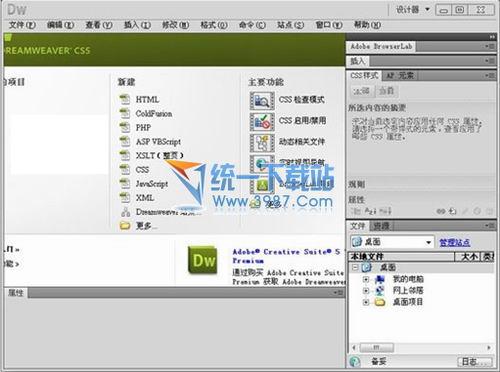Open the 查看(V) menu
This screenshot has width=500, height=372.
99,25
